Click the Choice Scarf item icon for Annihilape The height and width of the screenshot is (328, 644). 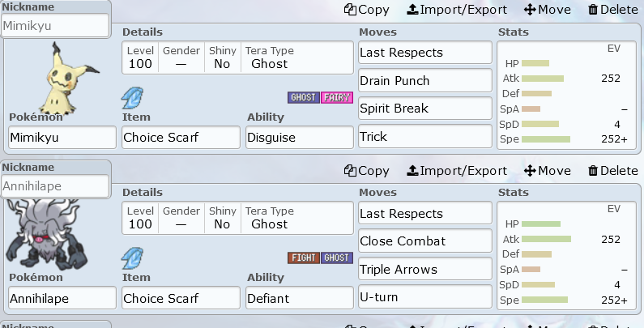pyautogui.click(x=132, y=258)
